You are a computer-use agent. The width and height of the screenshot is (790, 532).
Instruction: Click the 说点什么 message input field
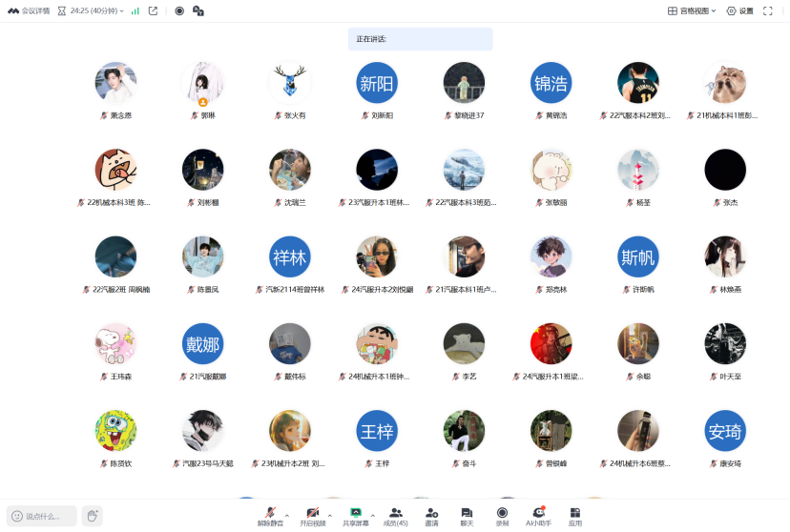42,516
